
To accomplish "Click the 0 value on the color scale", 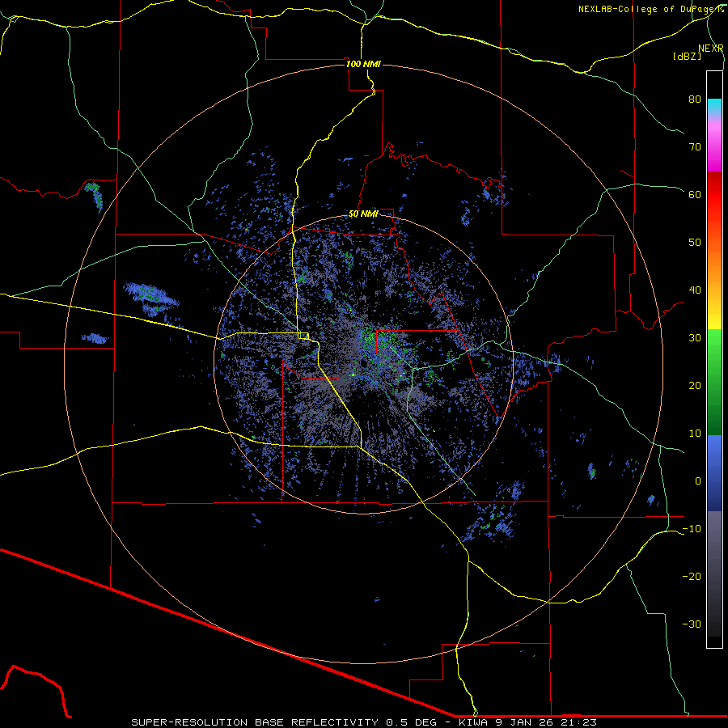I will click(x=698, y=481).
